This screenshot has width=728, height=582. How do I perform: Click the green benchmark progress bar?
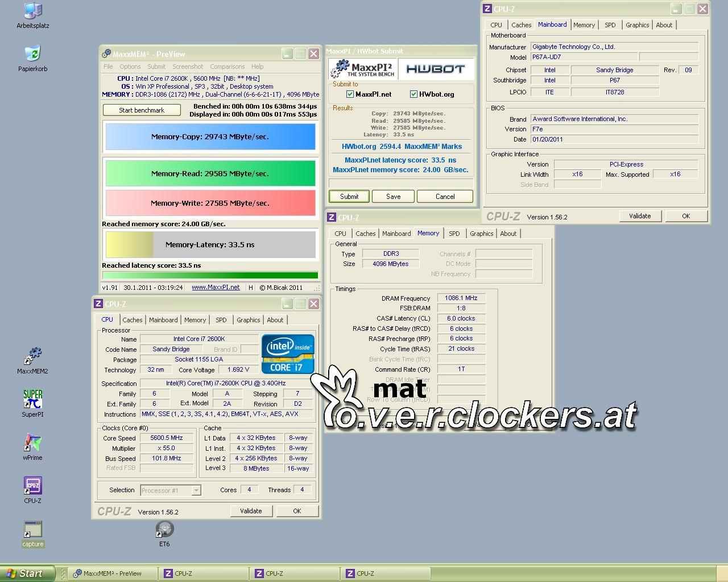tap(210, 276)
